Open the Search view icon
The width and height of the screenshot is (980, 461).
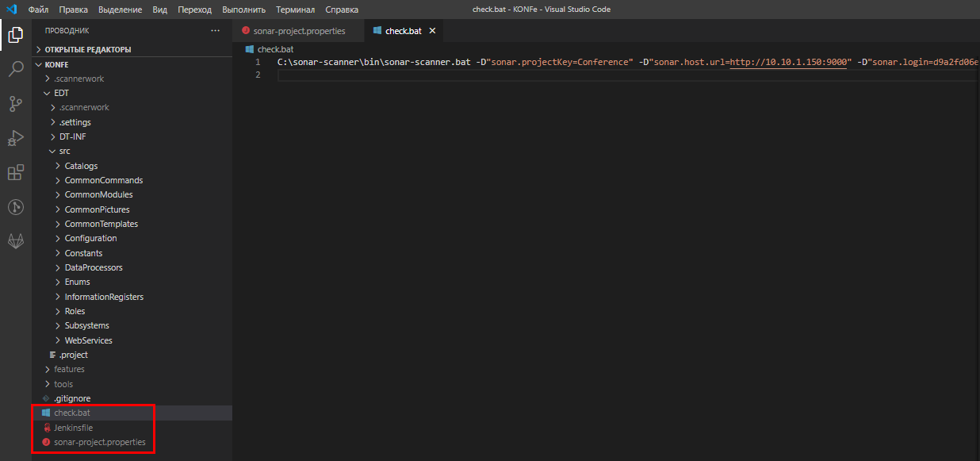tap(15, 70)
